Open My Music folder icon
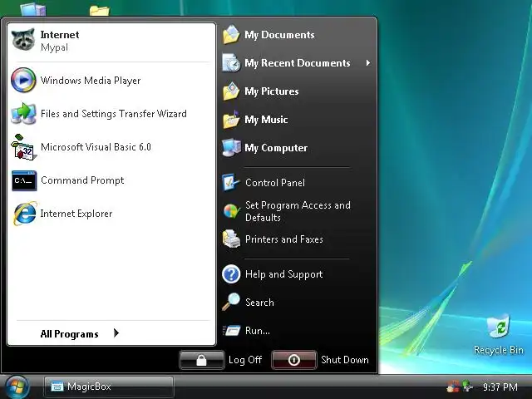This screenshot has height=399, width=532. (x=231, y=120)
